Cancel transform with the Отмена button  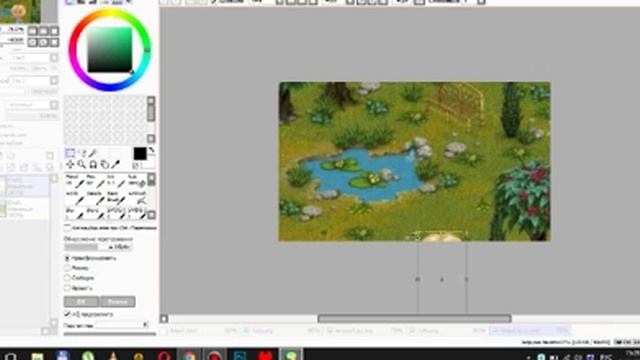[118, 302]
